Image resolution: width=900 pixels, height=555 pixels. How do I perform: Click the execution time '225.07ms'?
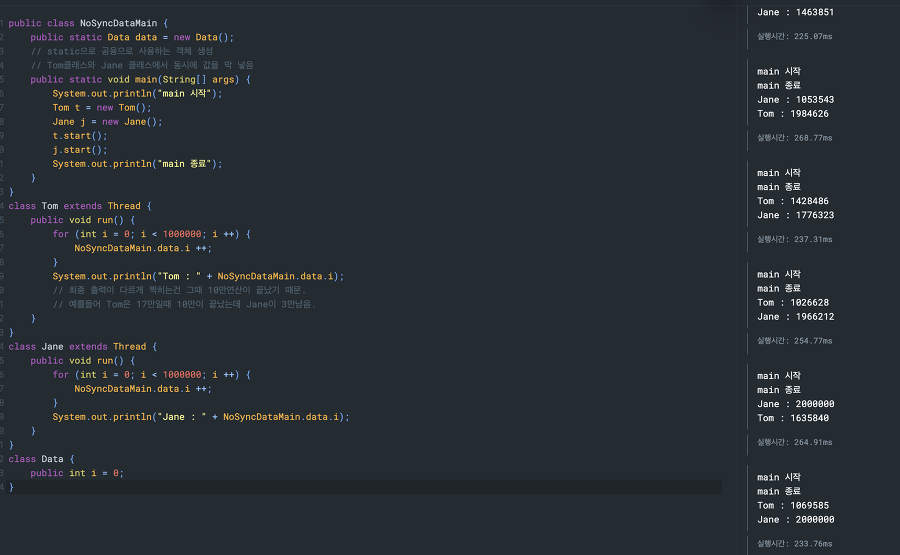[813, 36]
